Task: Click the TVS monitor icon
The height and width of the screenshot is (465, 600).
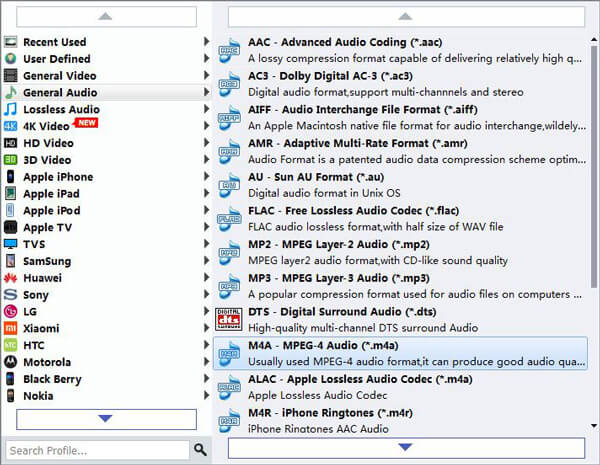Action: tap(11, 244)
